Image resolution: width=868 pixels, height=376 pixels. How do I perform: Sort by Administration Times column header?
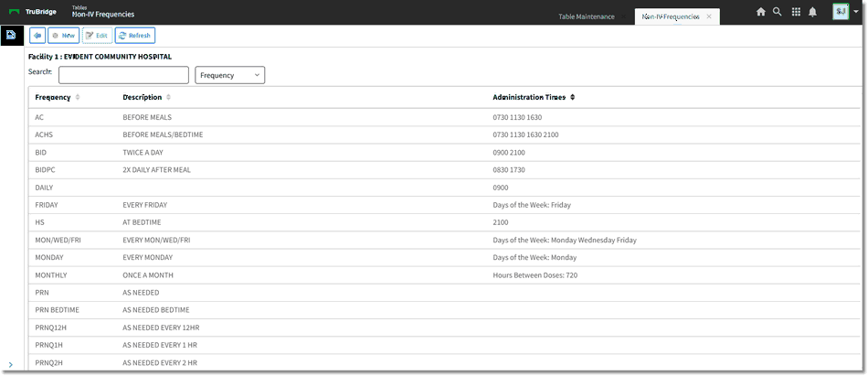[x=534, y=97]
